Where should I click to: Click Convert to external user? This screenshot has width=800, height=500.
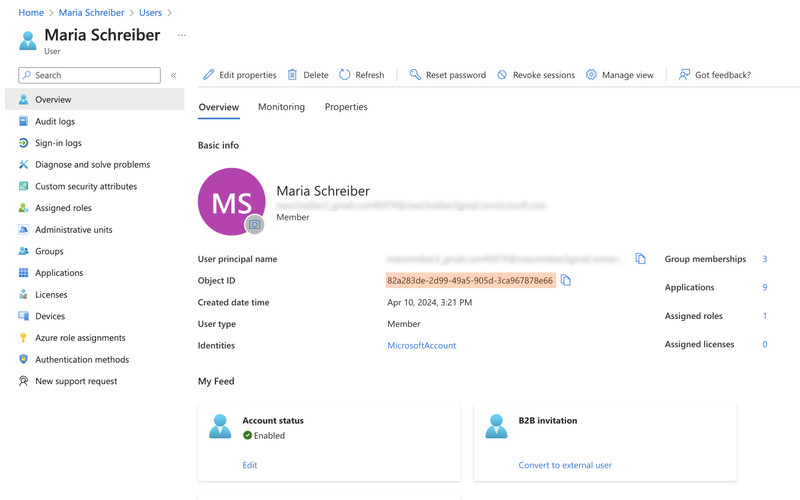[x=565, y=465]
